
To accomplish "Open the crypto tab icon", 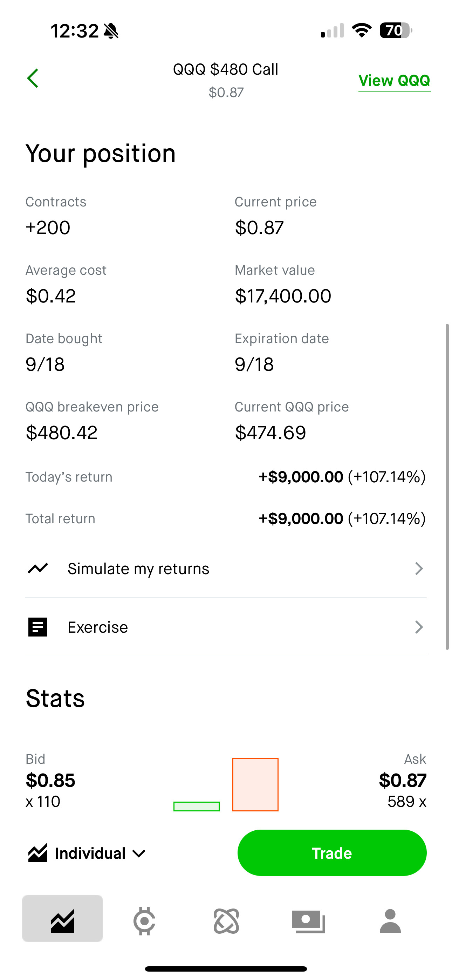I will click(144, 921).
